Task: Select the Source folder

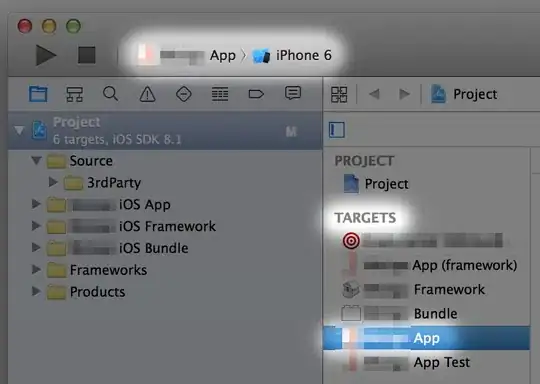Action: pos(80,161)
